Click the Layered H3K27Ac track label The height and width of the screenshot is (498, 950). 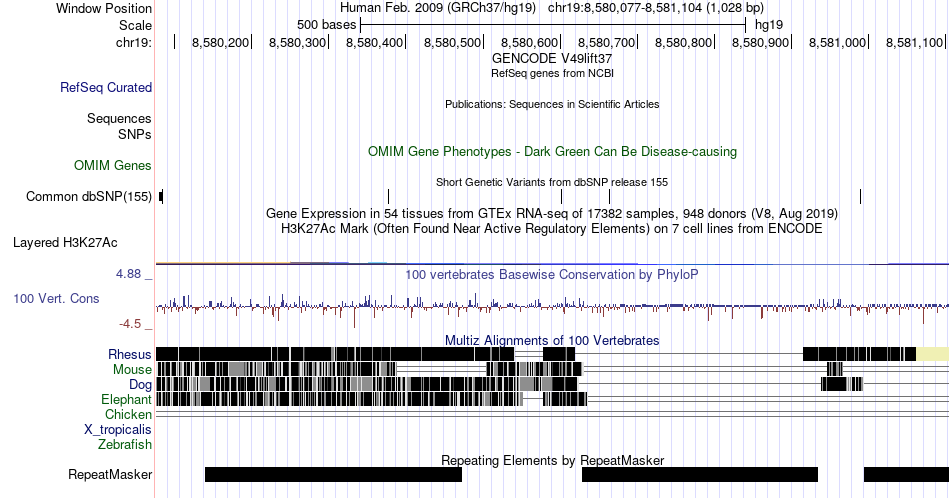(65, 242)
